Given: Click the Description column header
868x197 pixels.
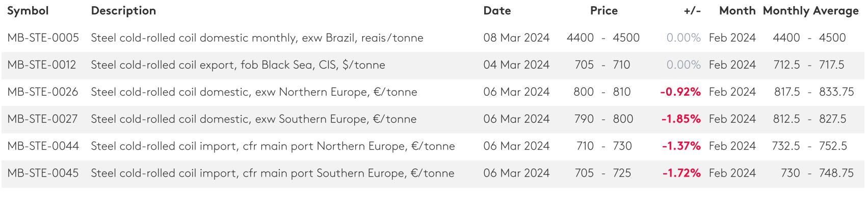Looking at the screenshot, I should coord(123,11).
